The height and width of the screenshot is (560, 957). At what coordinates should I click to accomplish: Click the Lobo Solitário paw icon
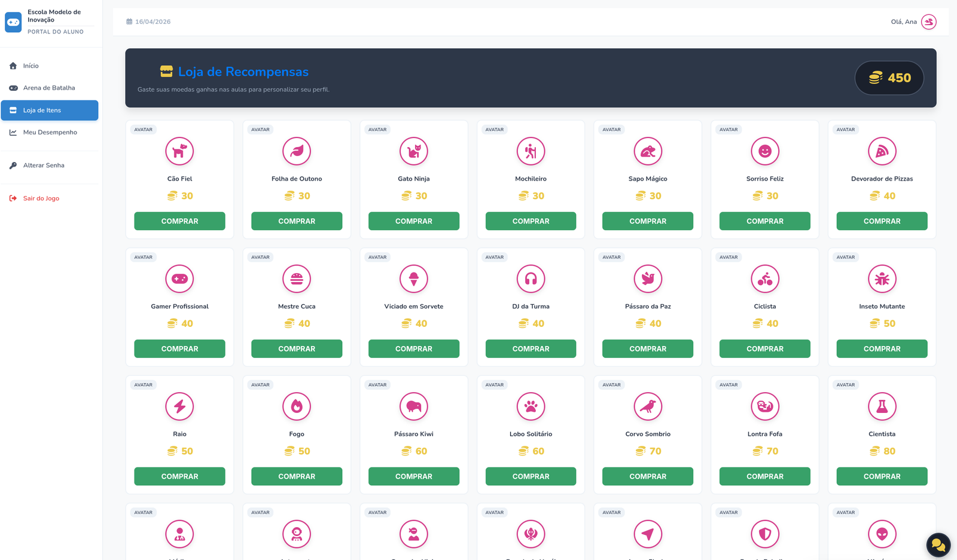point(531,406)
